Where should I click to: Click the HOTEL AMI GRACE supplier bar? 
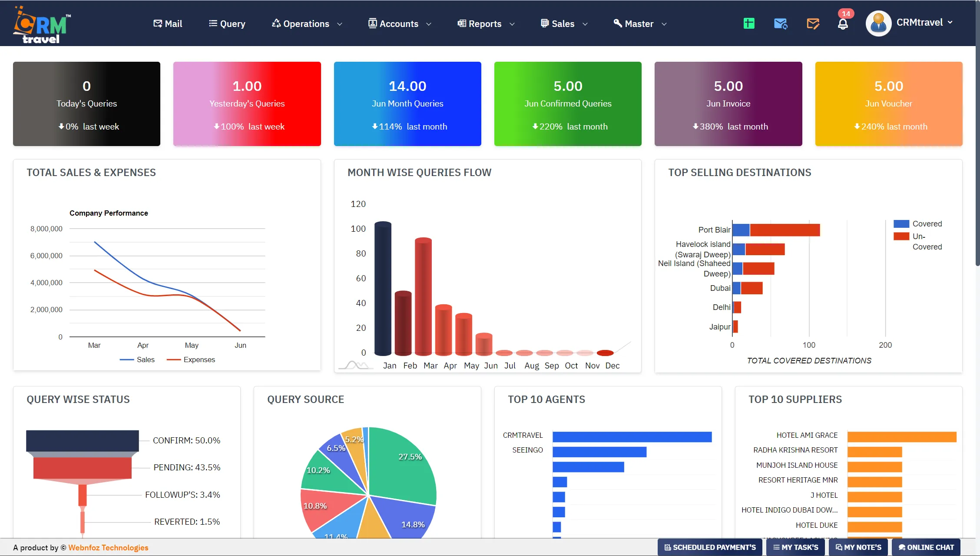coord(902,436)
